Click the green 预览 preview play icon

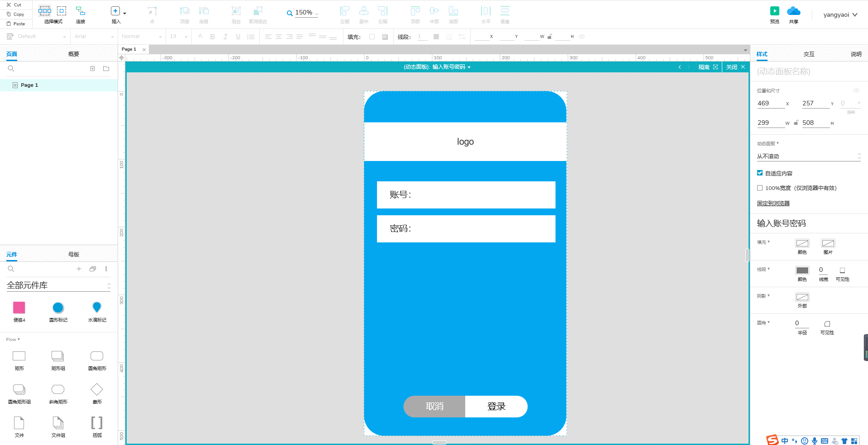[x=775, y=10]
